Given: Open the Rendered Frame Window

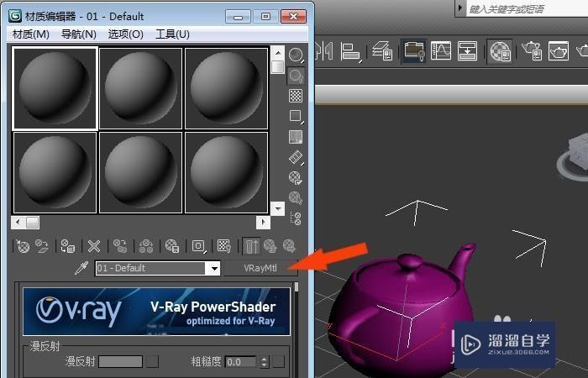Looking at the screenshot, I should point(559,51).
